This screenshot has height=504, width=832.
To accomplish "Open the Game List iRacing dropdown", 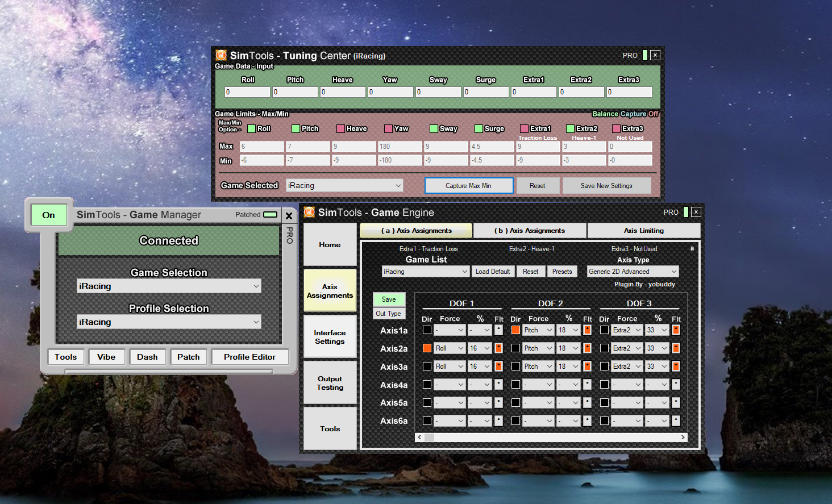I will tap(425, 272).
